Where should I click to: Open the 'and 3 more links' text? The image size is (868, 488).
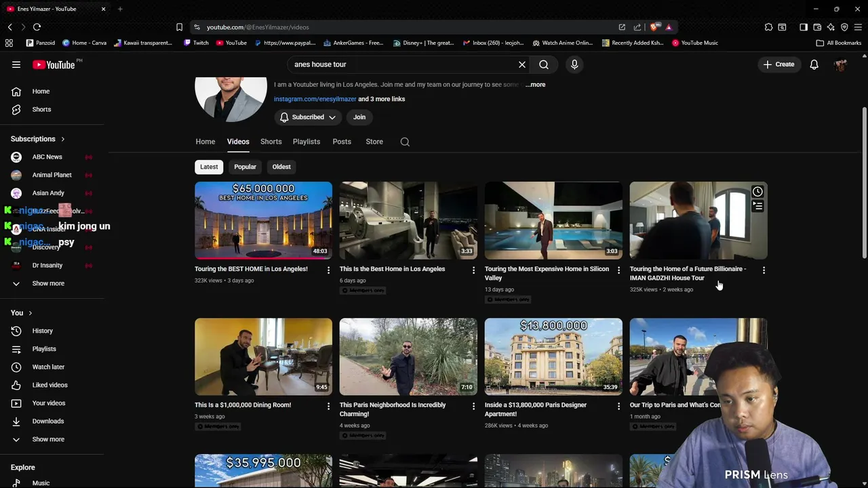click(382, 99)
